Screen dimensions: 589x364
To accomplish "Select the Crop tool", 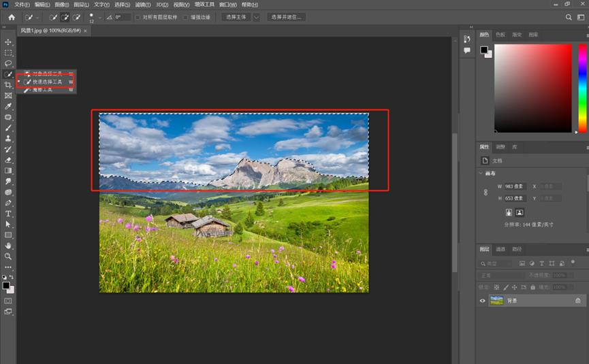I will (8, 85).
